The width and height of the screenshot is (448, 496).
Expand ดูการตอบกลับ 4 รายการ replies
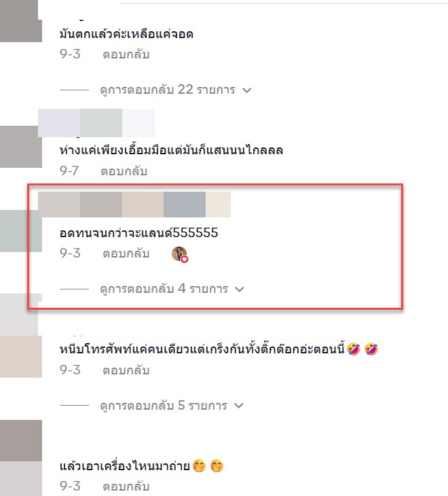(164, 289)
